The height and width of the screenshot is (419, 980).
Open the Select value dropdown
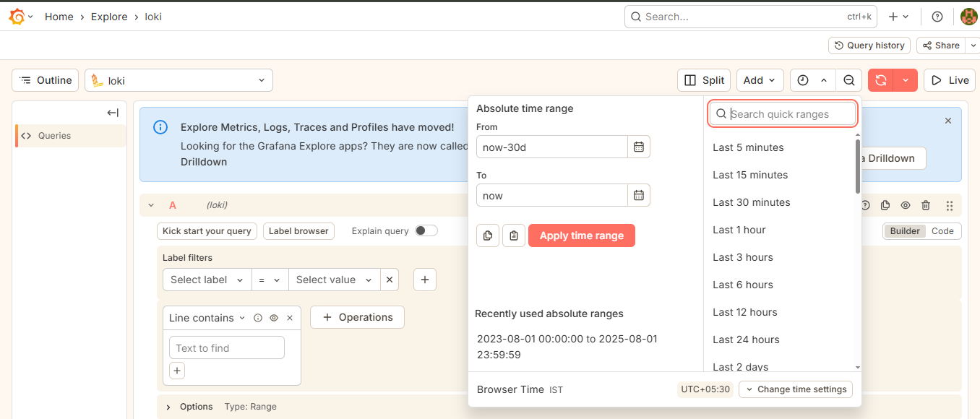(x=334, y=280)
